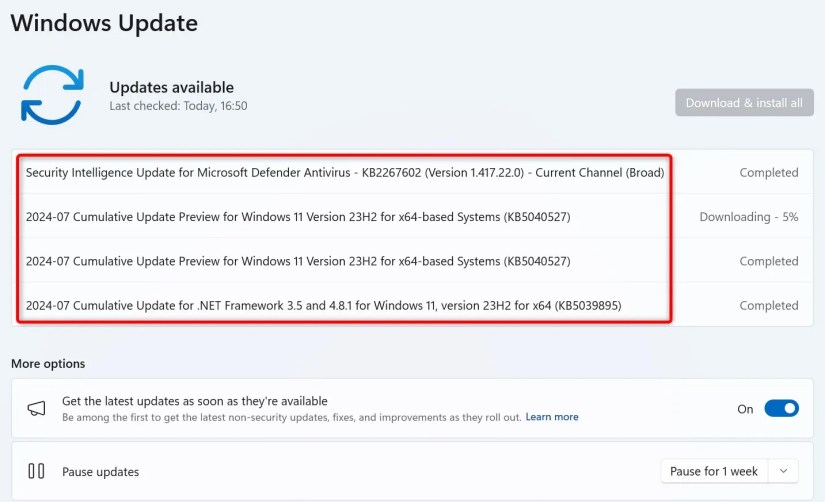Click the blue sync arrows icon
The image size is (825, 502).
[x=52, y=94]
